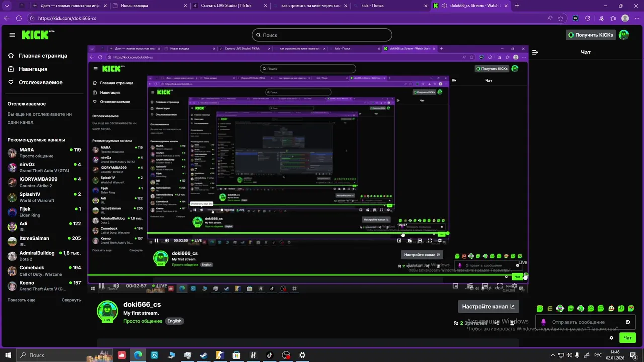Viewport: 644px width, 362px height.
Task: Open Splash1V channel avatar
Action: click(x=12, y=197)
